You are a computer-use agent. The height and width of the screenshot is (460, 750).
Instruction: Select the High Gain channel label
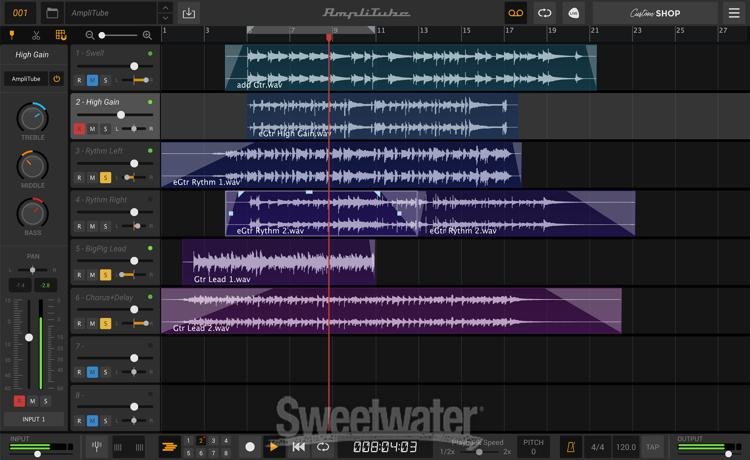(x=32, y=55)
